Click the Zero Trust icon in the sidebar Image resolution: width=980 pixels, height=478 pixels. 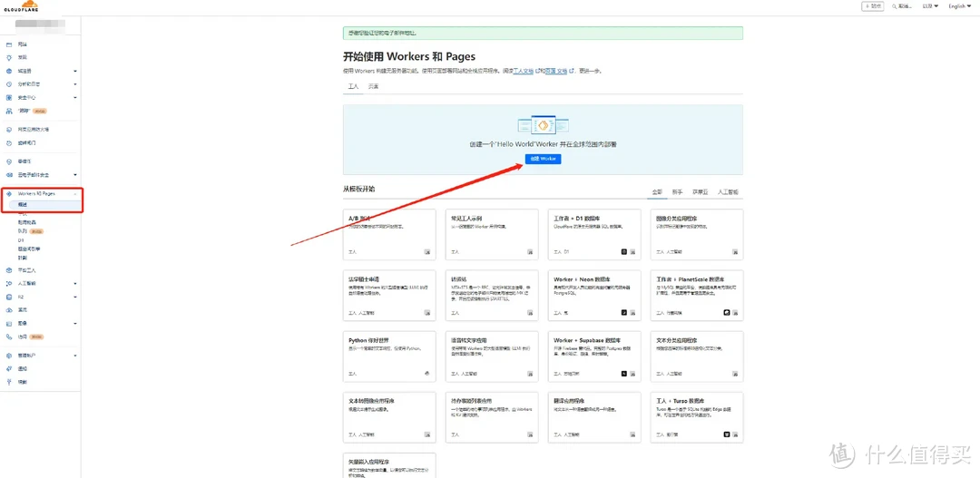9,161
